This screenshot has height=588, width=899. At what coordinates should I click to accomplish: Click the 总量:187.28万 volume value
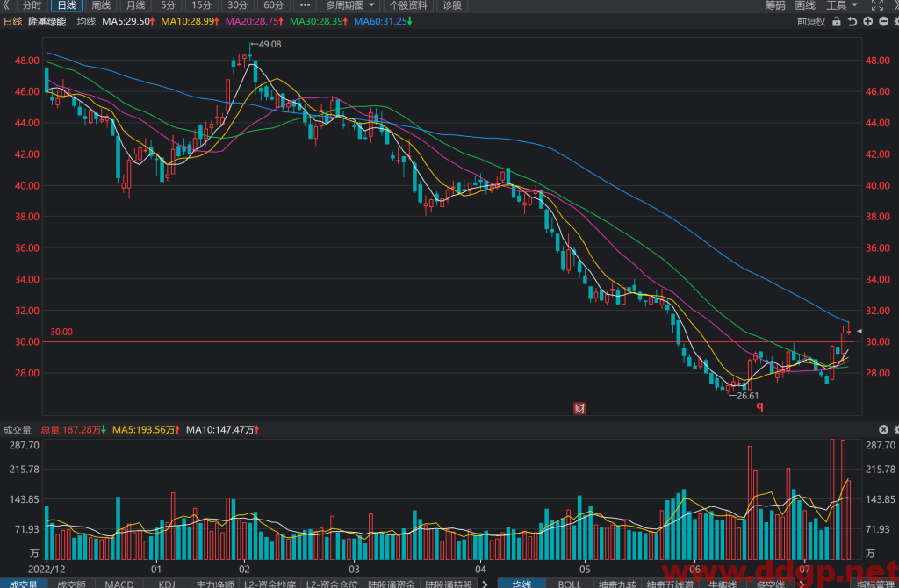[x=74, y=429]
